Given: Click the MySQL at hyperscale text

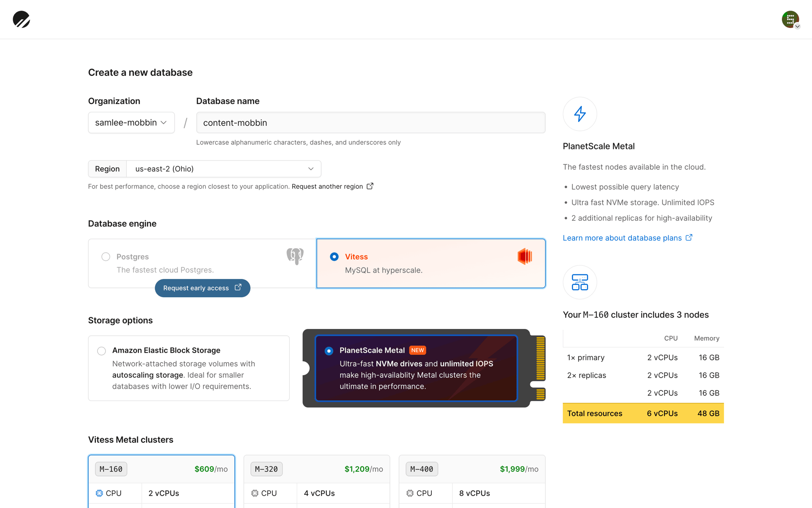Looking at the screenshot, I should pos(384,271).
